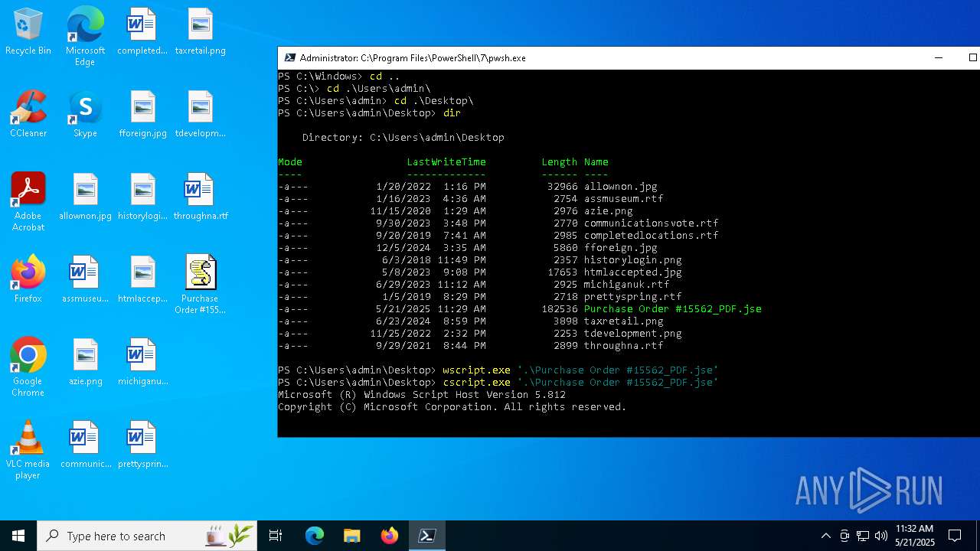This screenshot has height=551, width=980.
Task: Select historylogi... image file on desktop
Action: tap(142, 197)
